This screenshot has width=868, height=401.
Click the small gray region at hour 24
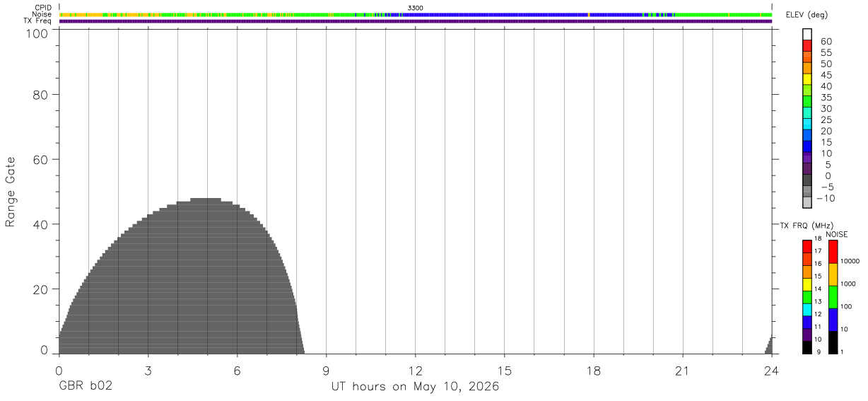click(769, 346)
